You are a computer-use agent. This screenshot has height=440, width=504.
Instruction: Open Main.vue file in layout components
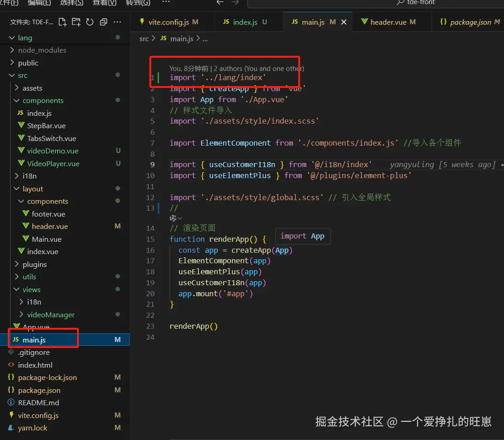pyautogui.click(x=65, y=239)
